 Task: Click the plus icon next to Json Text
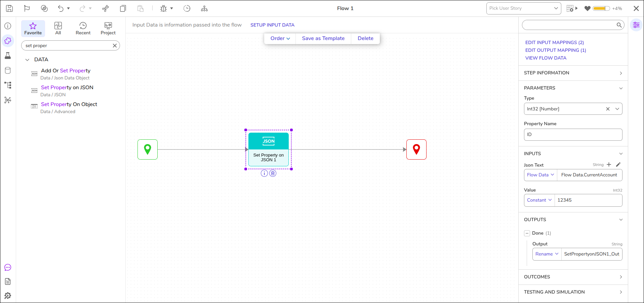pyautogui.click(x=609, y=165)
